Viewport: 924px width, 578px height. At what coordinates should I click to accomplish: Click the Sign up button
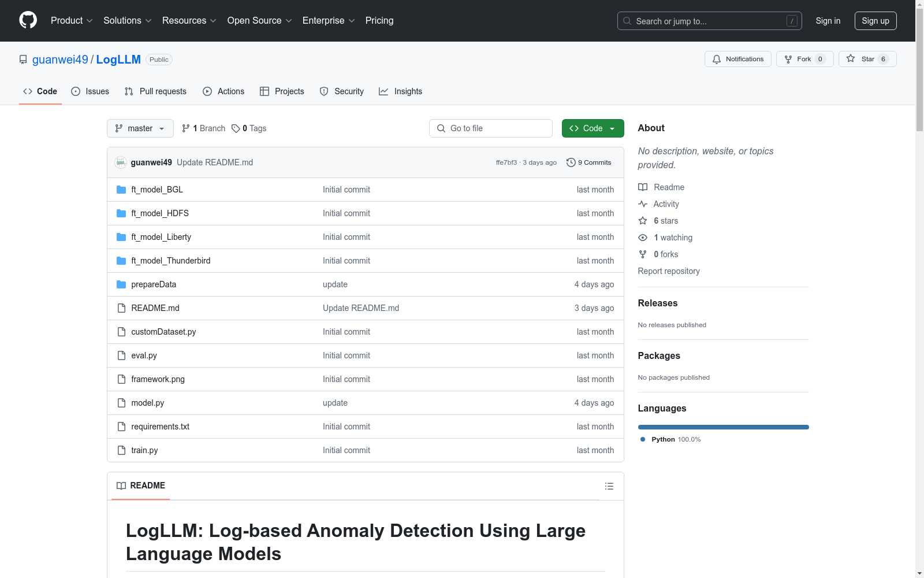click(875, 21)
